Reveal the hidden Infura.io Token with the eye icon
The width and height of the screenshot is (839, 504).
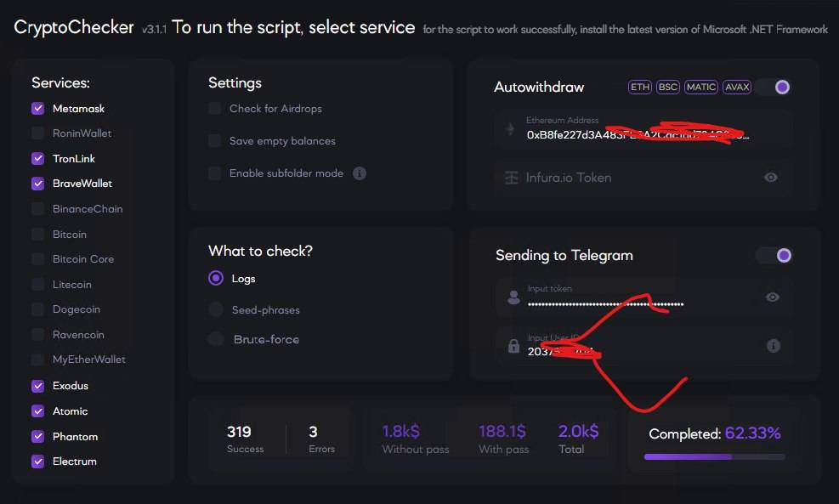pos(771,178)
